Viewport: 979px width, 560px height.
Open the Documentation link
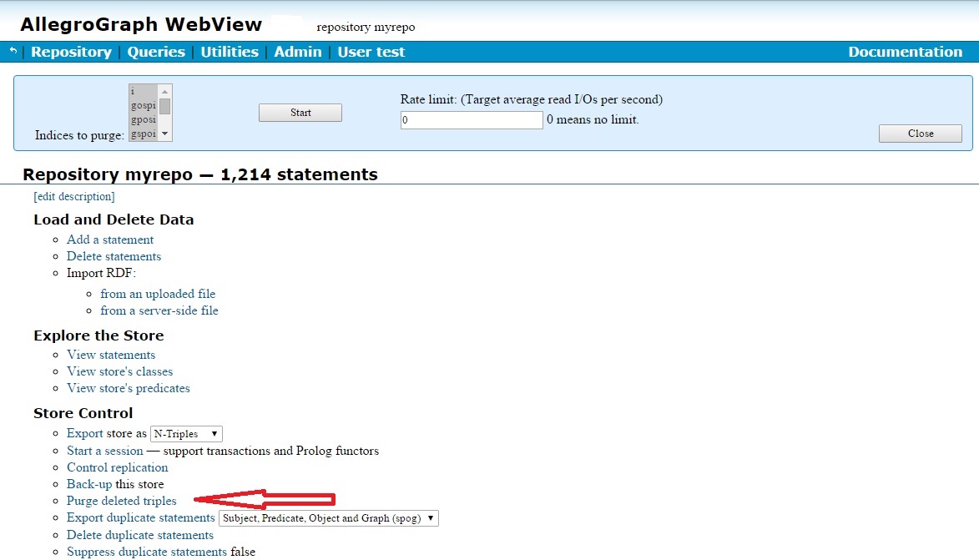(x=905, y=52)
